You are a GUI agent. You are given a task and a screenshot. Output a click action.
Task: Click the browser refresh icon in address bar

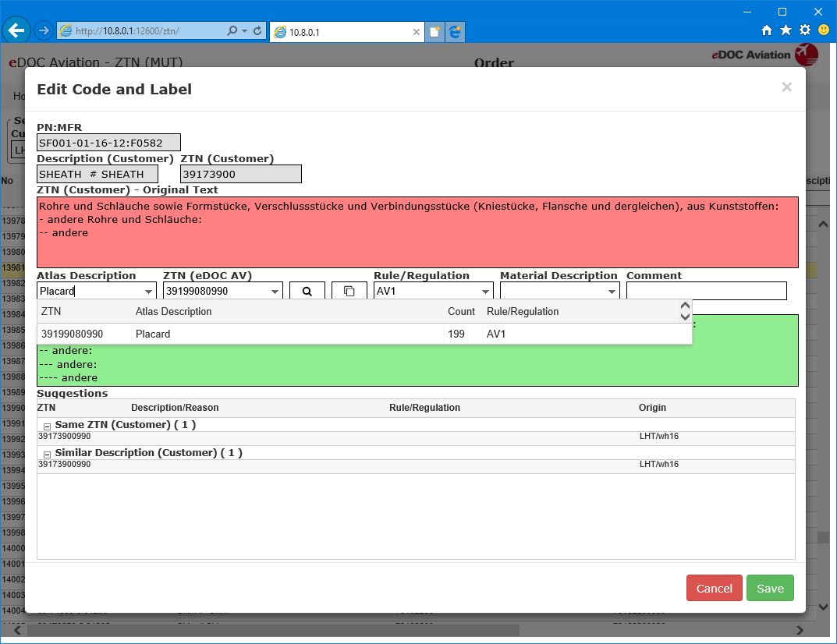[x=257, y=31]
